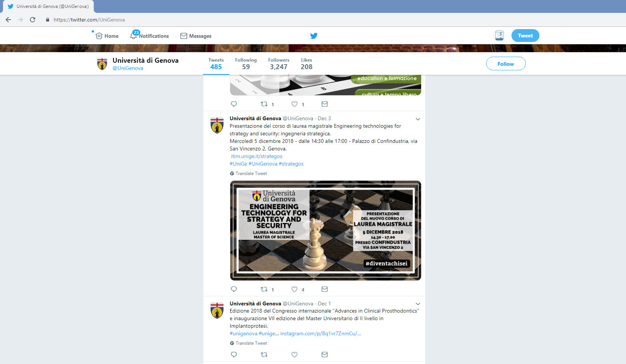The width and height of the screenshot is (626, 364).
Task: Click the #UniGe hashtag in Dec 3 tweet
Action: pos(238,164)
